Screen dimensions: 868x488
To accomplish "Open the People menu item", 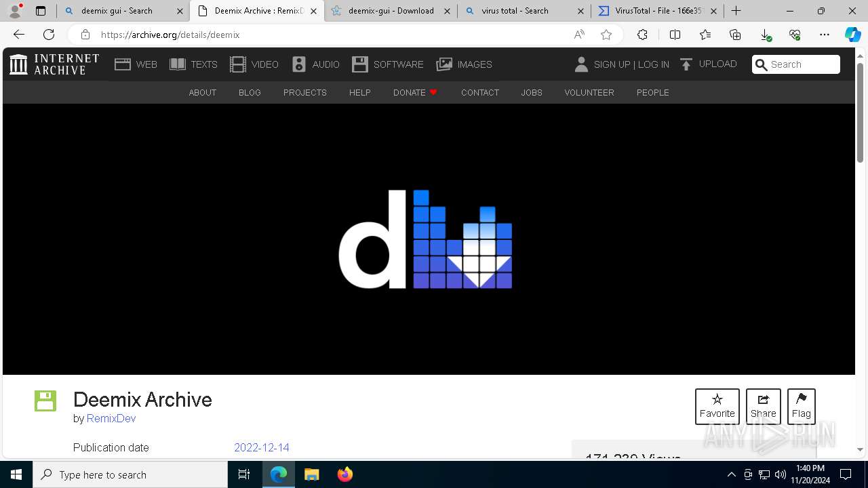I will pos(653,93).
